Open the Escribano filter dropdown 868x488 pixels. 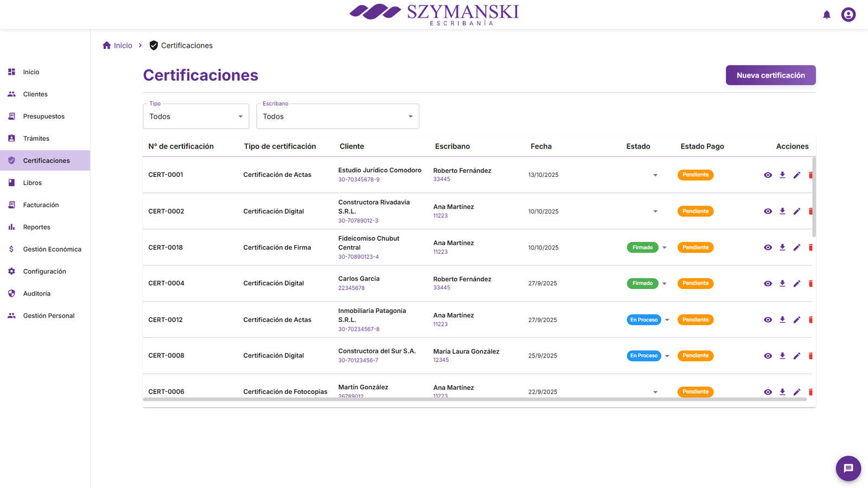pos(337,117)
